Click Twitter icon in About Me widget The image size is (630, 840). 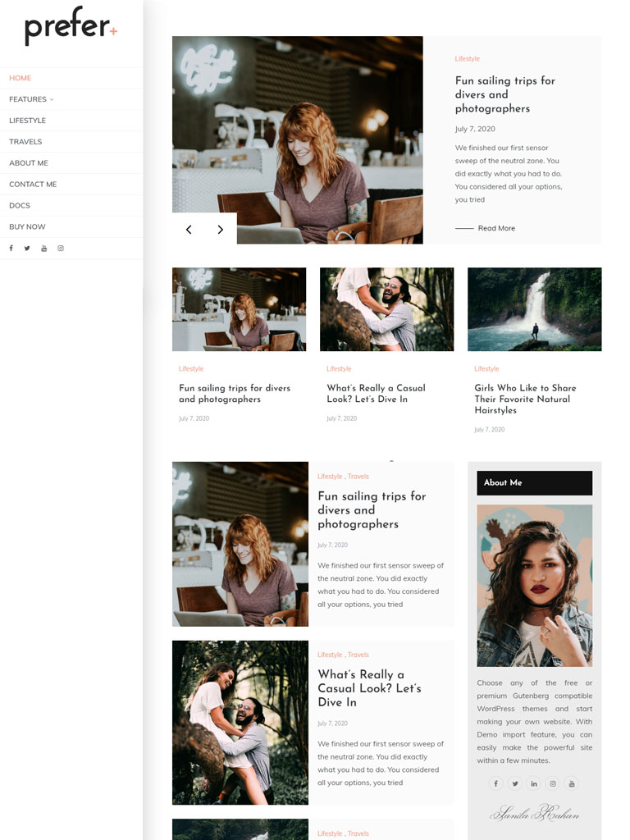[x=515, y=783]
